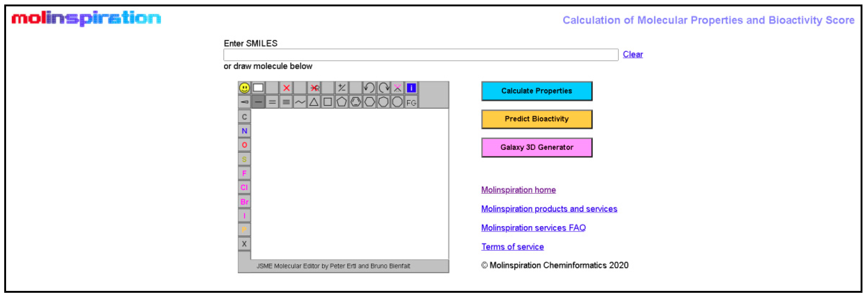
Task: Select the eight-membered ring tool
Action: [397, 102]
